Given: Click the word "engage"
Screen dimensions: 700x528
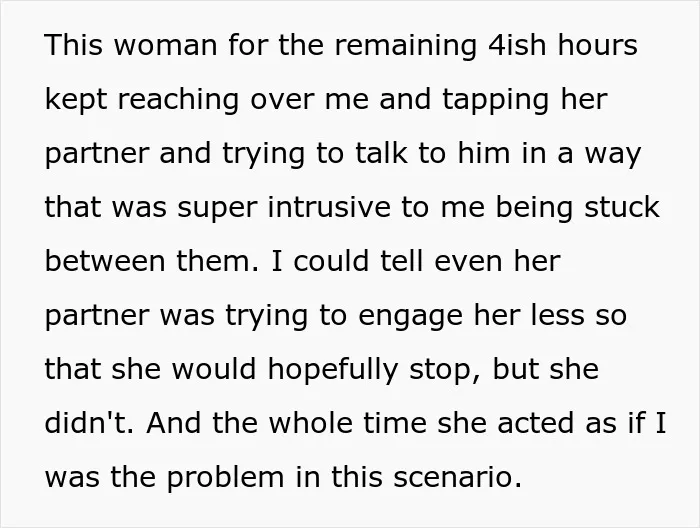Looking at the screenshot, I should coord(410,317).
